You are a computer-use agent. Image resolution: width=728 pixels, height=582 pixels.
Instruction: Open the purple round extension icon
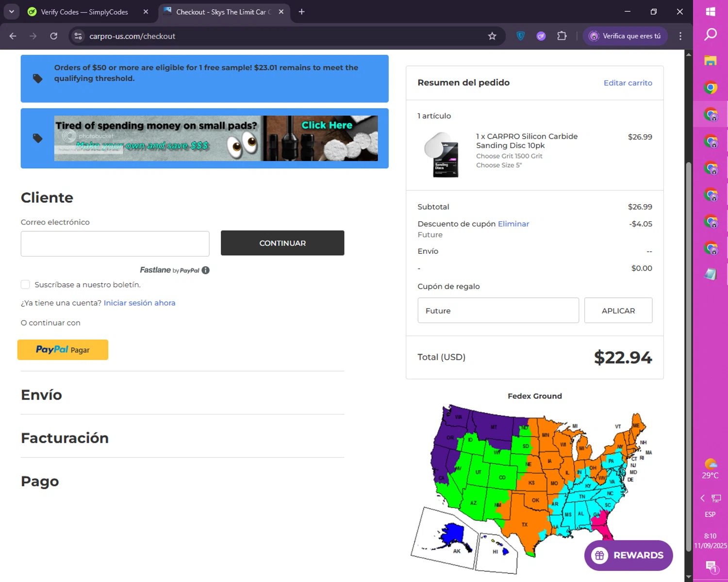pyautogui.click(x=541, y=36)
